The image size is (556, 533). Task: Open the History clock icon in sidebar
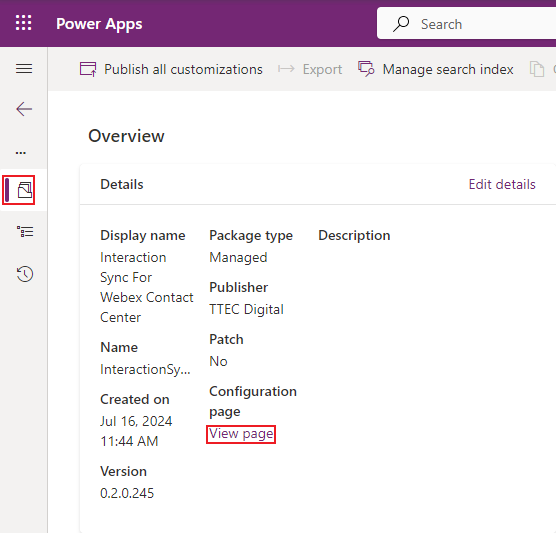pos(25,274)
